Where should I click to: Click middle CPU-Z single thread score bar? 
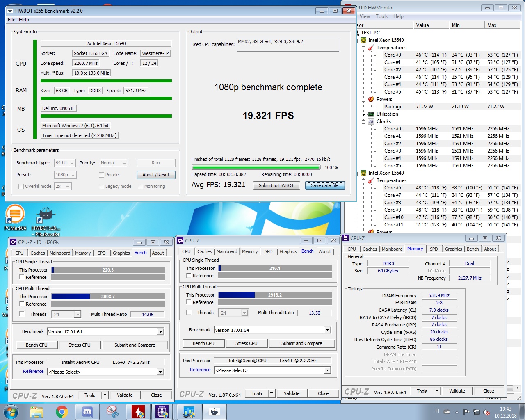click(275, 268)
